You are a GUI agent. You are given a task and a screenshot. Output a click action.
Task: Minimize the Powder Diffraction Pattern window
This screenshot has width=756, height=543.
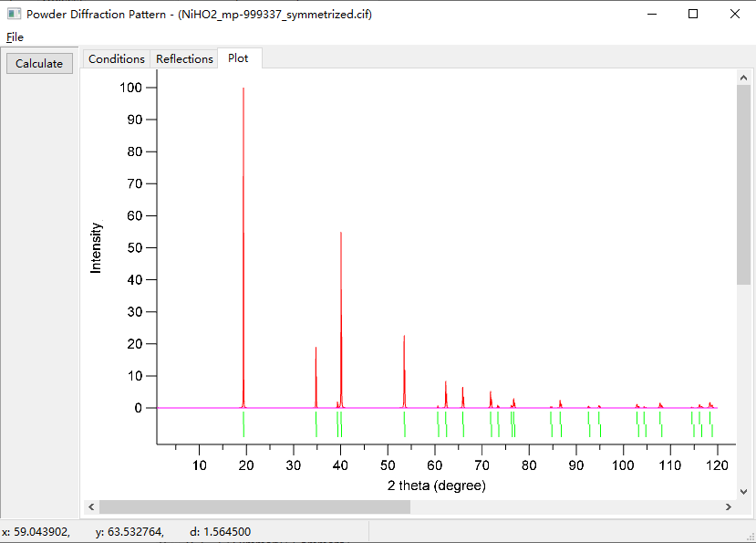tap(651, 14)
